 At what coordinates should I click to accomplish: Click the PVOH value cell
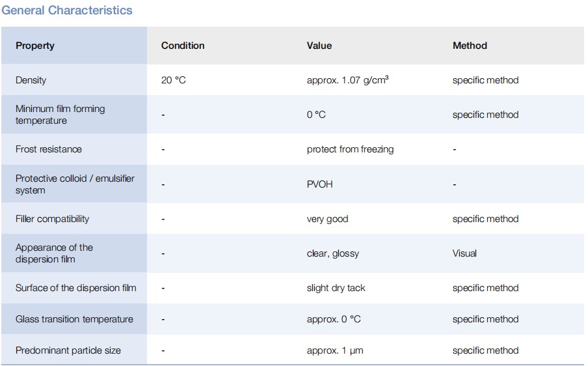coord(319,184)
